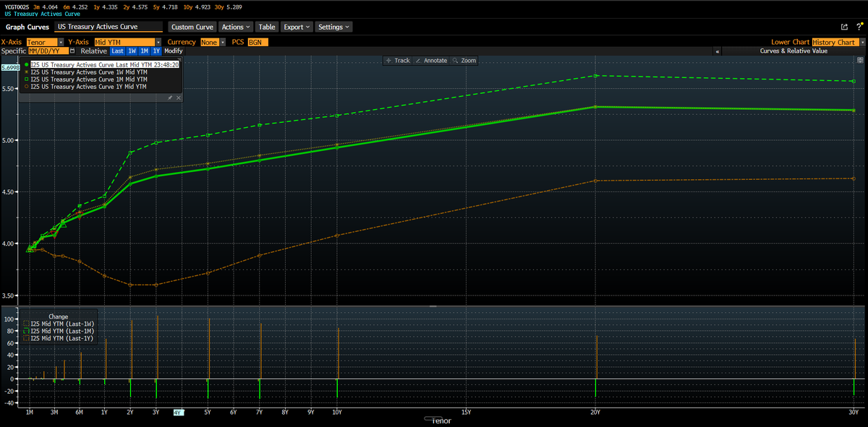Click the chart scale toggle icon at top right

tap(860, 61)
